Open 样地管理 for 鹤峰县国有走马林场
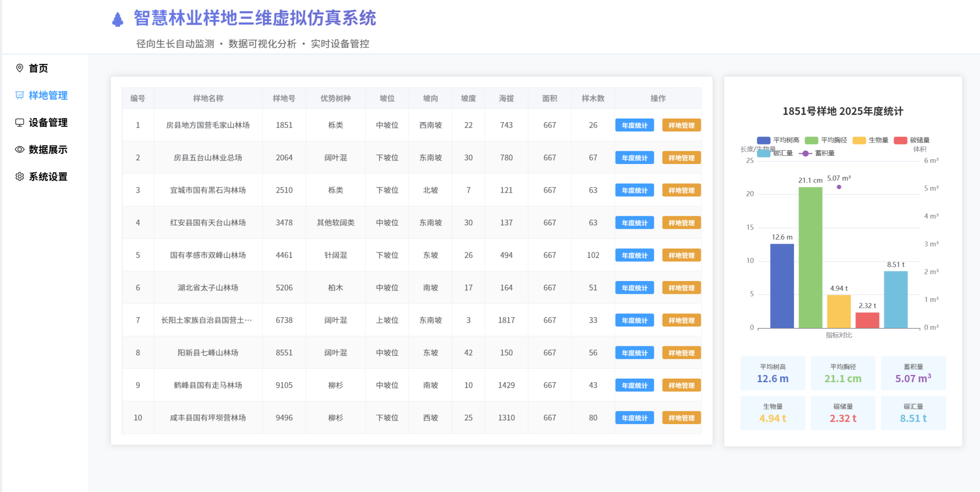Image resolution: width=980 pixels, height=492 pixels. tap(681, 385)
